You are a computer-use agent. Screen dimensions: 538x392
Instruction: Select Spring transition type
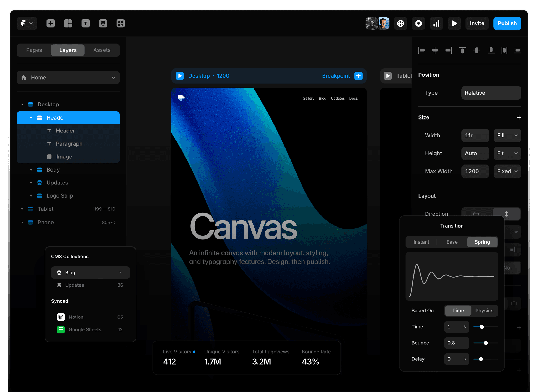click(482, 242)
